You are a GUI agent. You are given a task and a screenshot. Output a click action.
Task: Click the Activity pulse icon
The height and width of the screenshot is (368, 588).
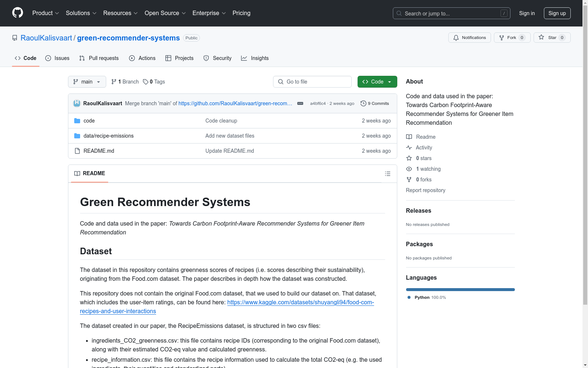[409, 148]
